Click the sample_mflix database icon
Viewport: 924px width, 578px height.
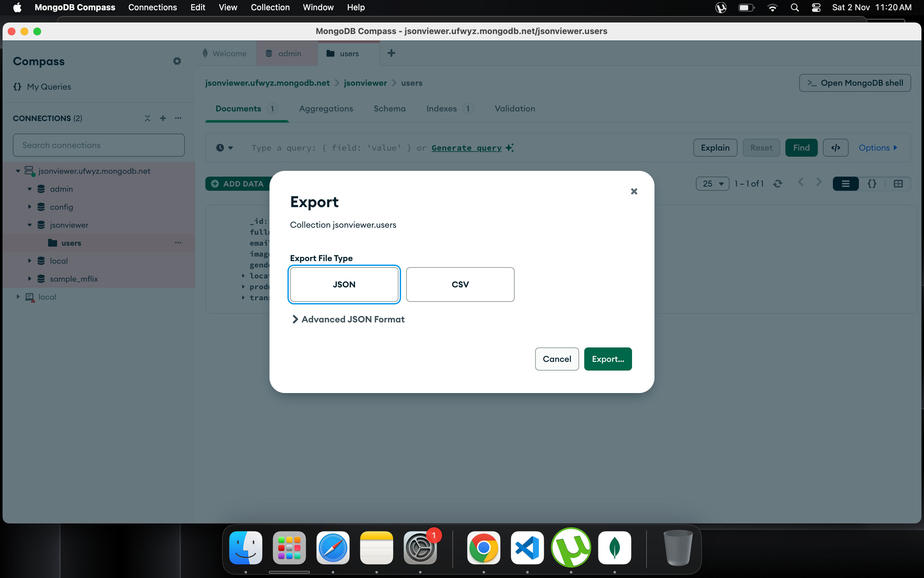[x=41, y=279]
